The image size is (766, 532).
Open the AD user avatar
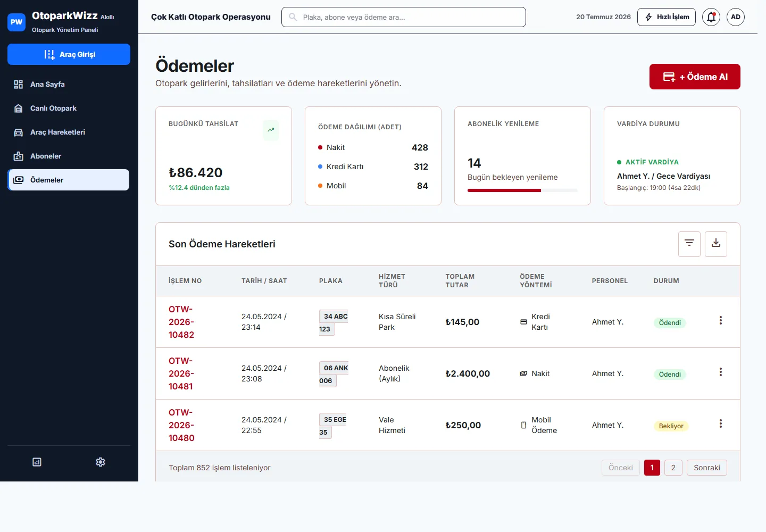coord(736,17)
